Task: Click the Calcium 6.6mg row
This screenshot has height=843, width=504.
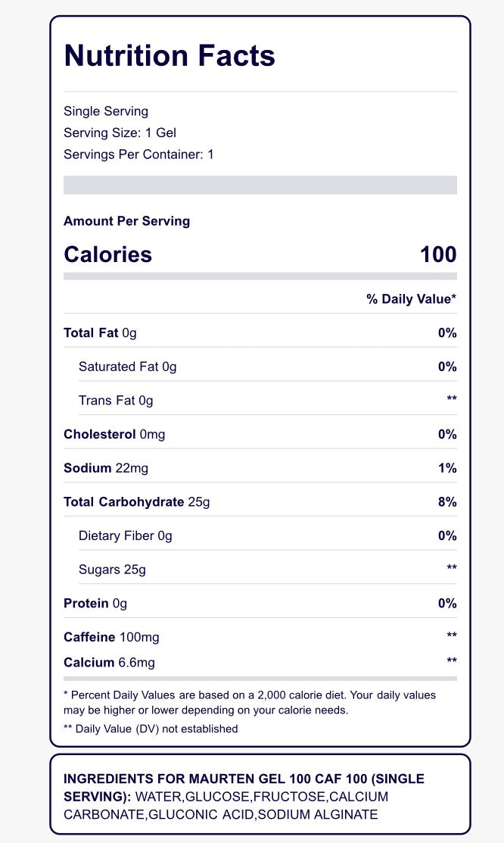Action: point(260,662)
